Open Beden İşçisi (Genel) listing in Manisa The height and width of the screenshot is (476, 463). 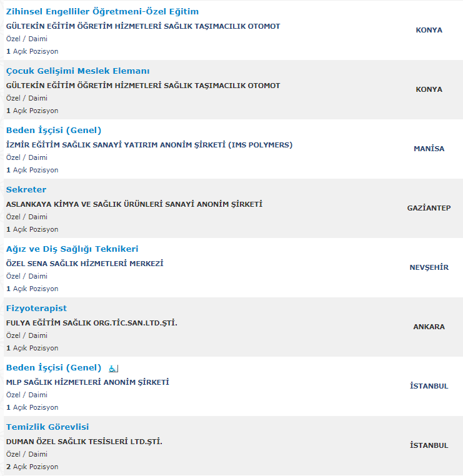coord(54,131)
